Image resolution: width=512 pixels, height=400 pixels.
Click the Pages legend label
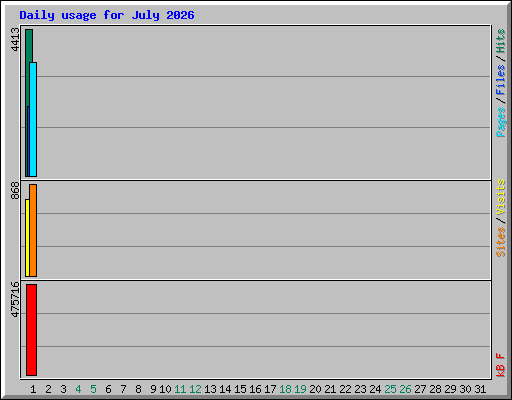click(500, 122)
